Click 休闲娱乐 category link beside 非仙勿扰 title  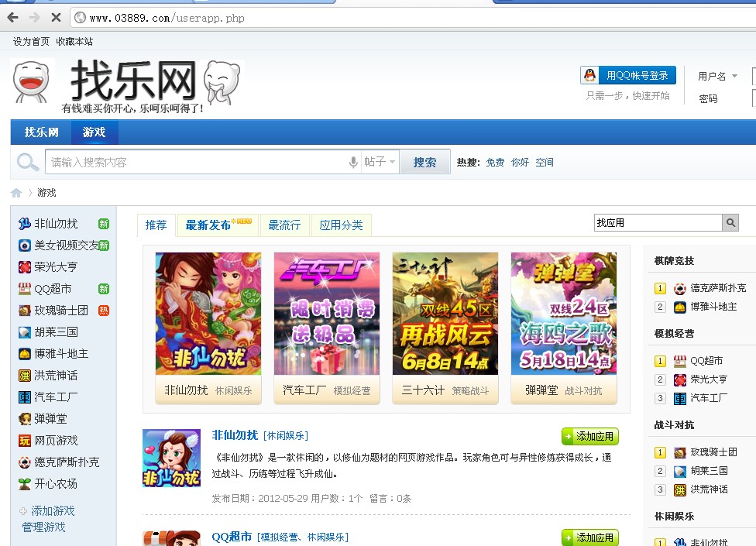pos(285,436)
